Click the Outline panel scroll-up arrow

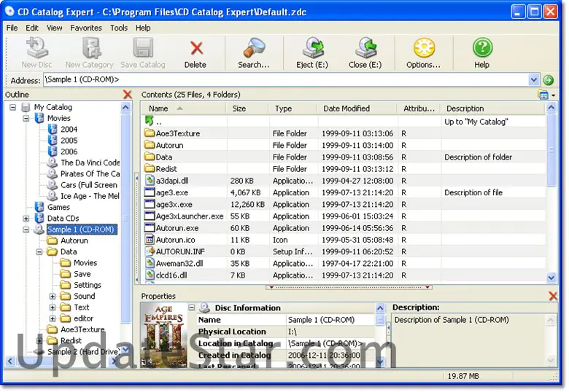click(x=125, y=108)
